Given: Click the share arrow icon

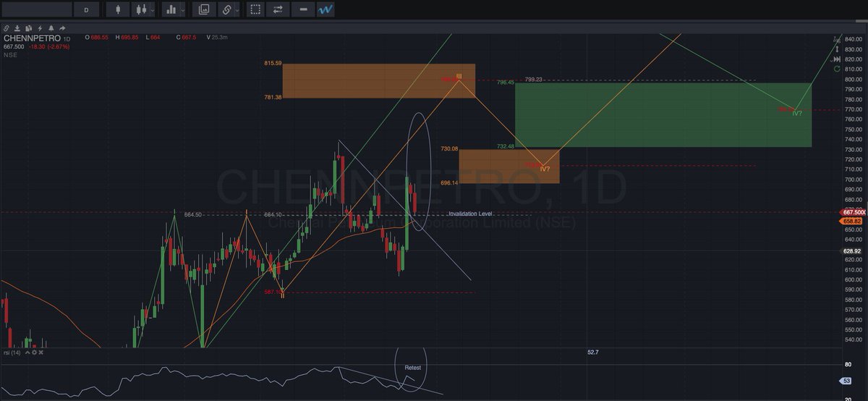Looking at the screenshot, I should [x=61, y=28].
